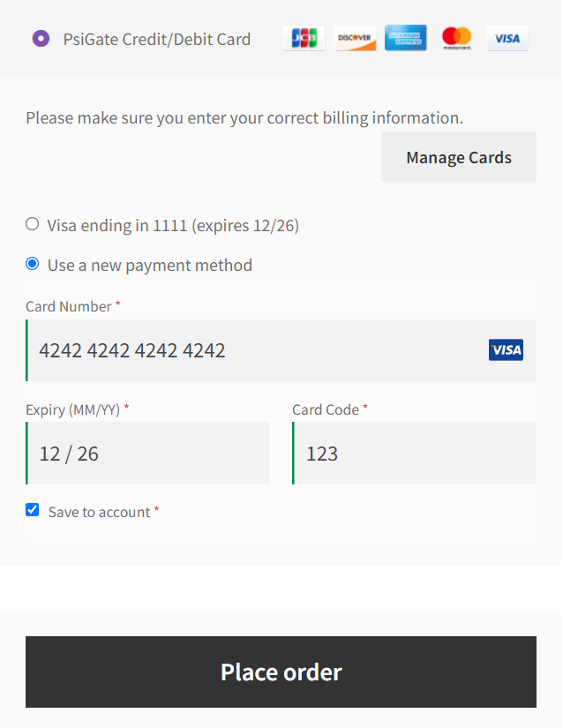The width and height of the screenshot is (563, 728).
Task: Click the Visa brand icon in the header
Action: pyautogui.click(x=507, y=38)
